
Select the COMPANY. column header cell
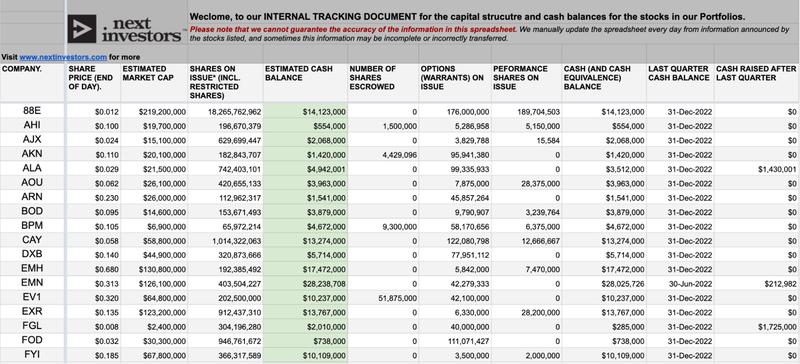coord(33,83)
